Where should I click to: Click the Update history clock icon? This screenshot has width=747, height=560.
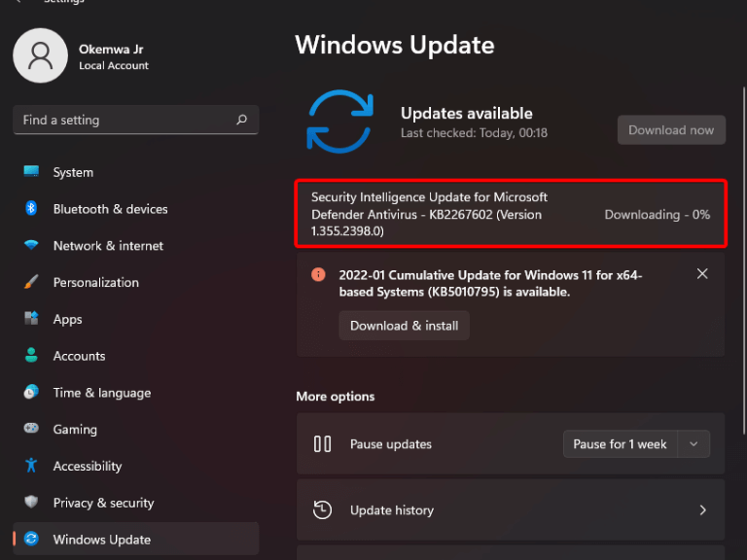click(323, 510)
